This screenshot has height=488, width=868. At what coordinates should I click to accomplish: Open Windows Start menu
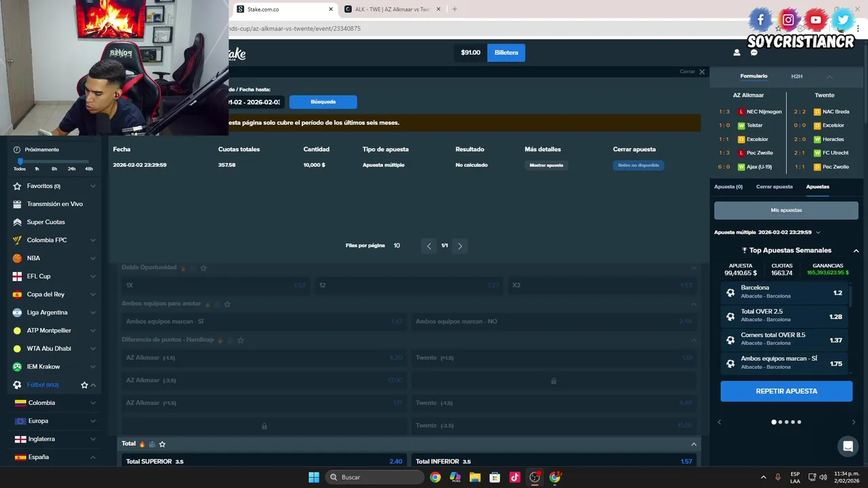pyautogui.click(x=314, y=477)
